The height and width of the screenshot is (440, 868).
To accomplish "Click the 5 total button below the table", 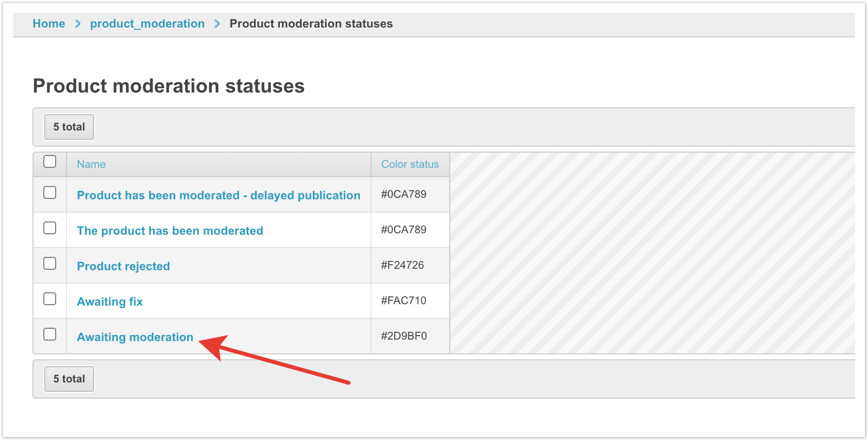I will [x=69, y=379].
